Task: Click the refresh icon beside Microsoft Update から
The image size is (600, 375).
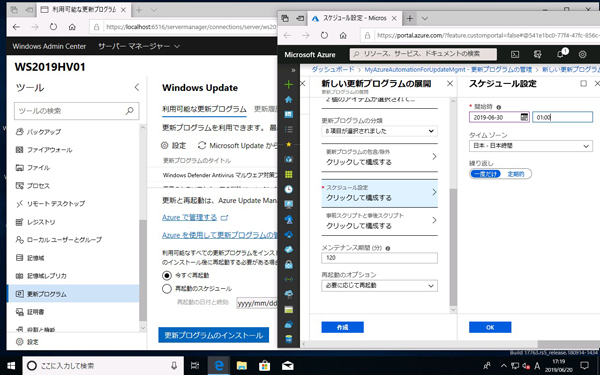Action: pyautogui.click(x=202, y=145)
